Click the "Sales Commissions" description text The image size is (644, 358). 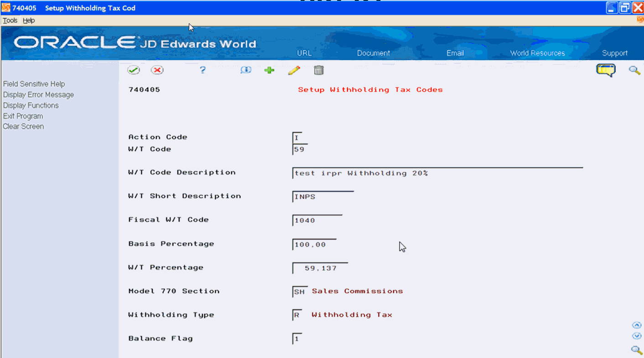coord(358,291)
